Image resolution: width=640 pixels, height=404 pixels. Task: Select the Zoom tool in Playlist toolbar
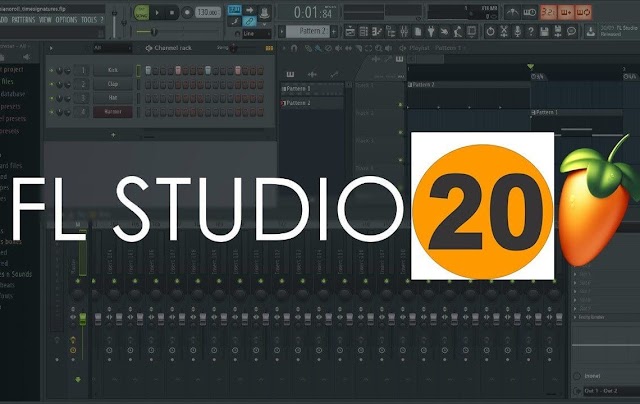[x=378, y=48]
